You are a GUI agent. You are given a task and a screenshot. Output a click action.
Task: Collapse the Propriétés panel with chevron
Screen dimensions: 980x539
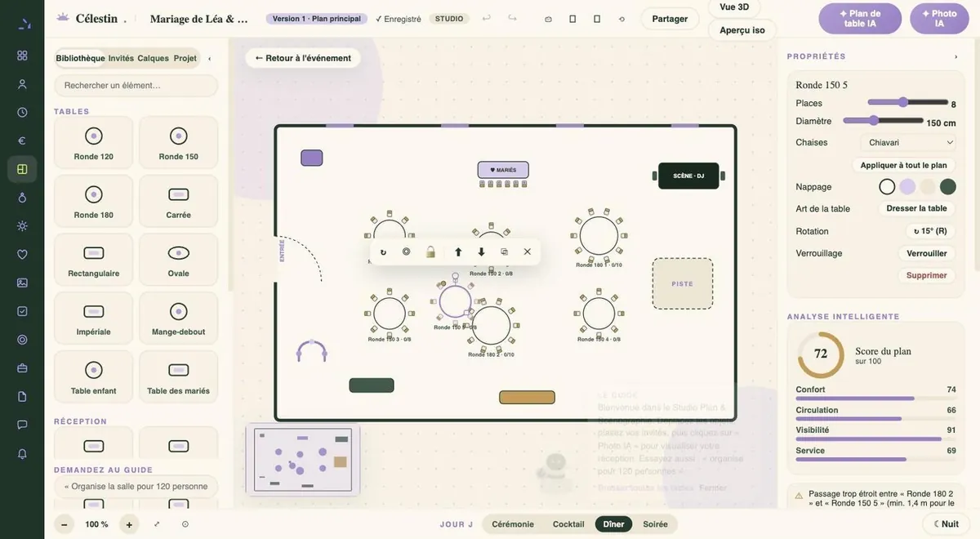(955, 56)
